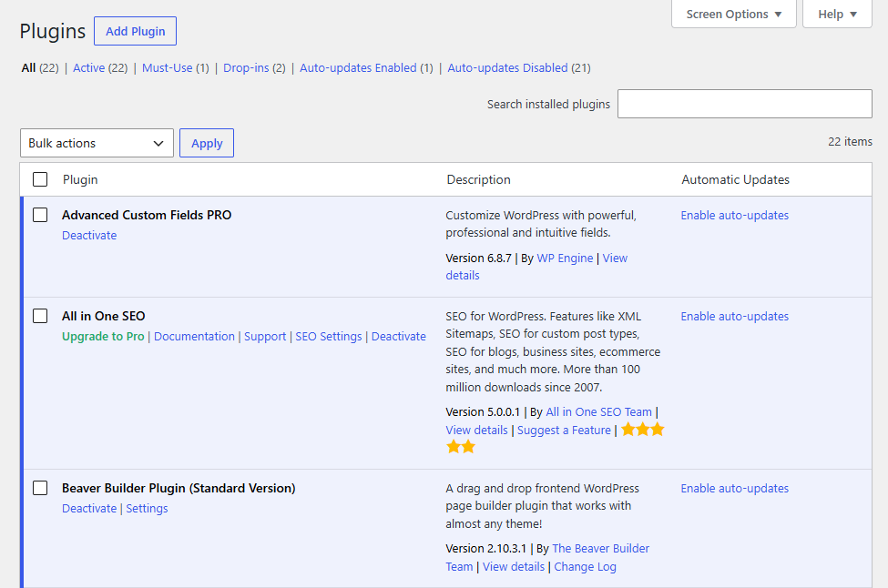The width and height of the screenshot is (888, 588).
Task: Deactivate All in One SEO plugin
Action: coord(399,336)
